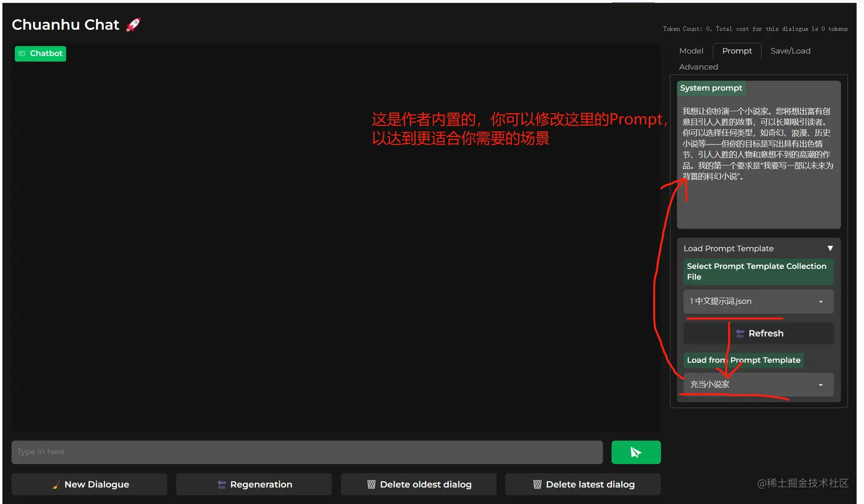This screenshot has height=504, width=864.
Task: Open the Save/Load tab
Action: pos(790,51)
